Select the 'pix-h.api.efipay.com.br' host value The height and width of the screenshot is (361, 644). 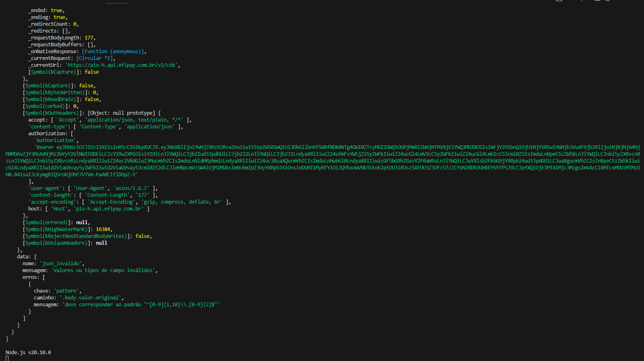pyautogui.click(x=108, y=209)
